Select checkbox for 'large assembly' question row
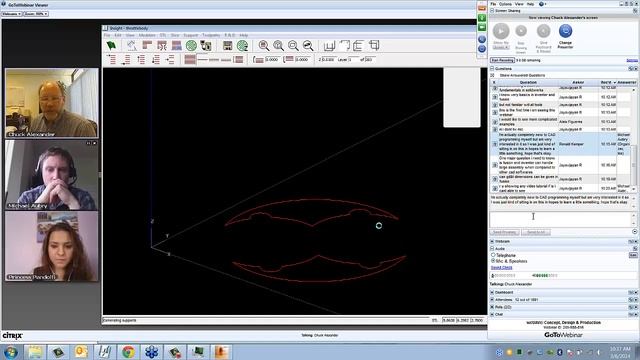The image size is (640, 360). (495, 165)
